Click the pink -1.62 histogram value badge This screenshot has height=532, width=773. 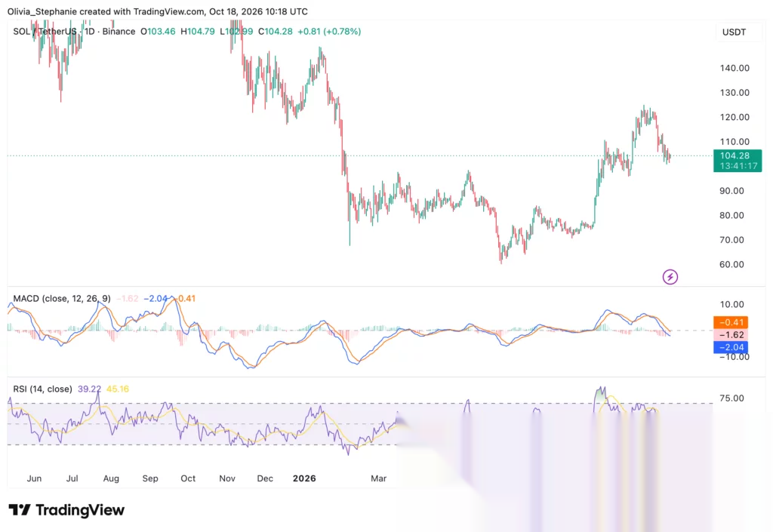(731, 335)
